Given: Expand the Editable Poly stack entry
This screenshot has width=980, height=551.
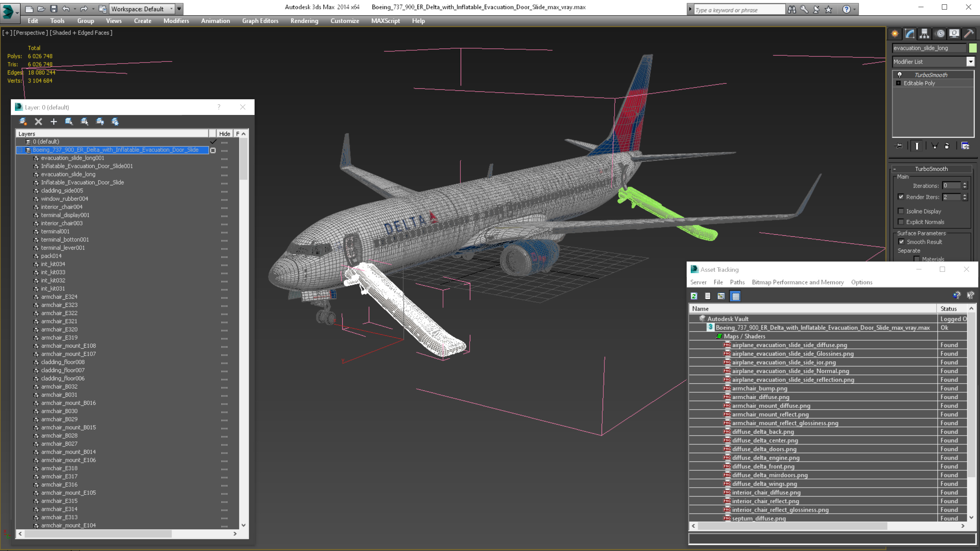Looking at the screenshot, I should pos(899,83).
